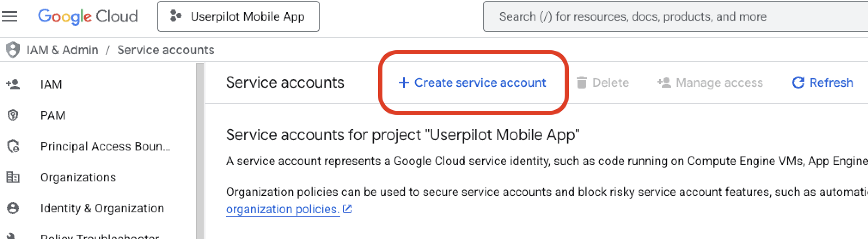This screenshot has width=868, height=239.
Task: Click the Delete trash can icon
Action: click(581, 83)
